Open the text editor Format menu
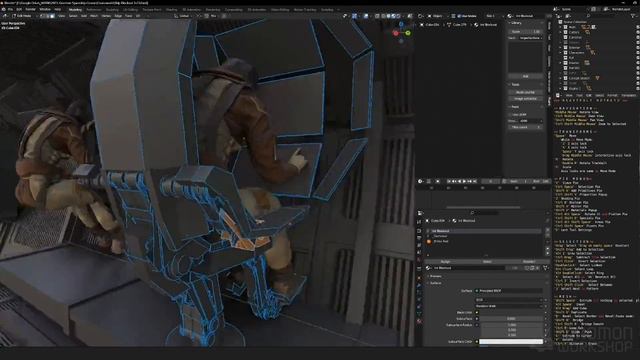Screen dimensions: 640x360 (x=612, y=96)
